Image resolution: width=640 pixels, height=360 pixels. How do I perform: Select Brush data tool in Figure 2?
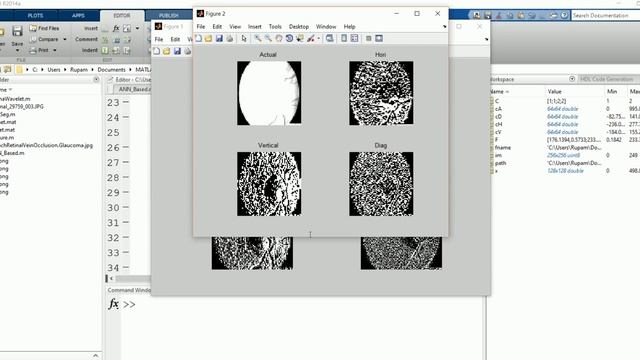coord(311,38)
